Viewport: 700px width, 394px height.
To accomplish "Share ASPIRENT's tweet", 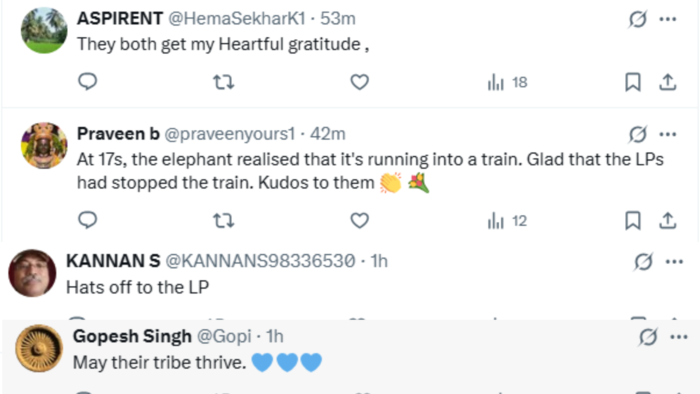I will 668,82.
